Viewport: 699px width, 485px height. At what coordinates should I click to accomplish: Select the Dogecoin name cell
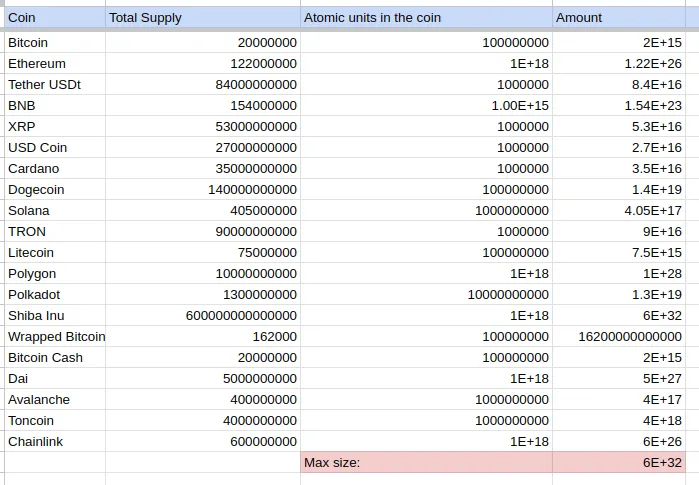click(x=52, y=190)
